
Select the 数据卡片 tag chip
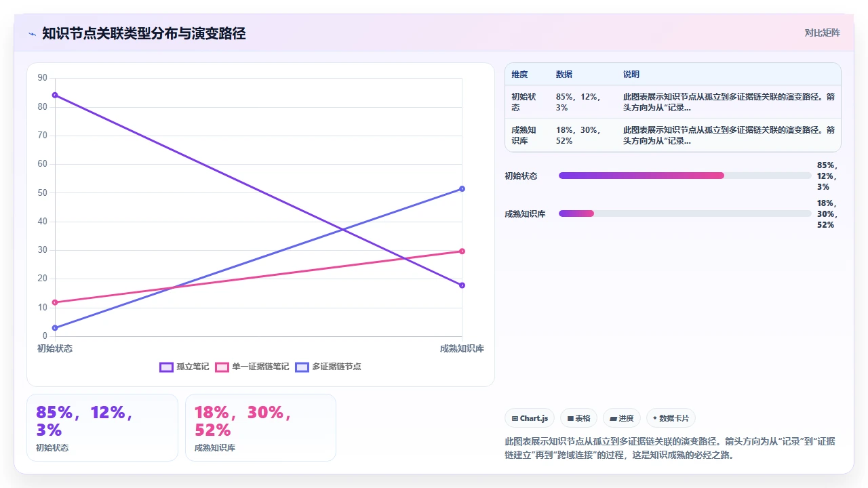point(671,418)
